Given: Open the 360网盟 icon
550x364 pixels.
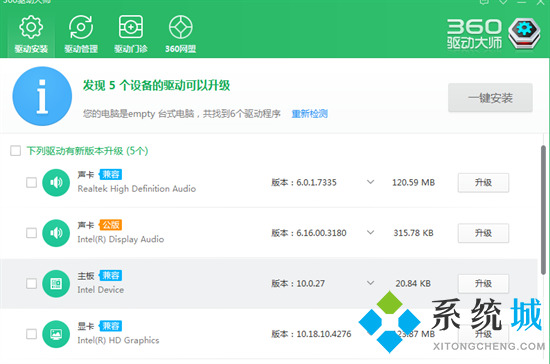Looking at the screenshot, I should tap(181, 27).
